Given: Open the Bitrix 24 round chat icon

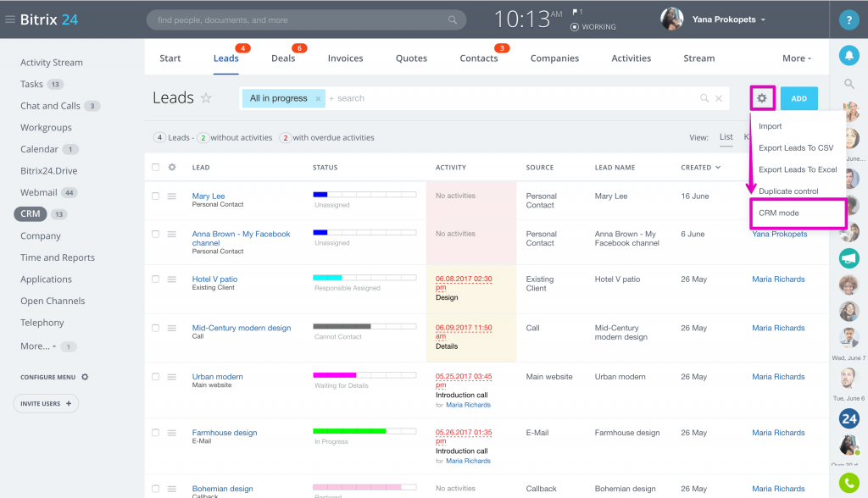Looking at the screenshot, I should click(849, 419).
